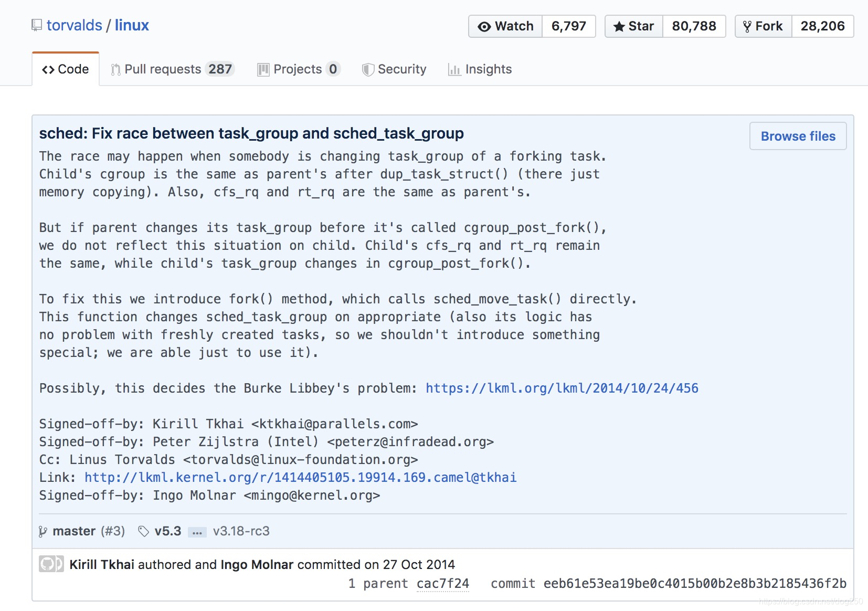Click the pull request icon in tabs
Screen dimensions: 868x611
click(116, 70)
